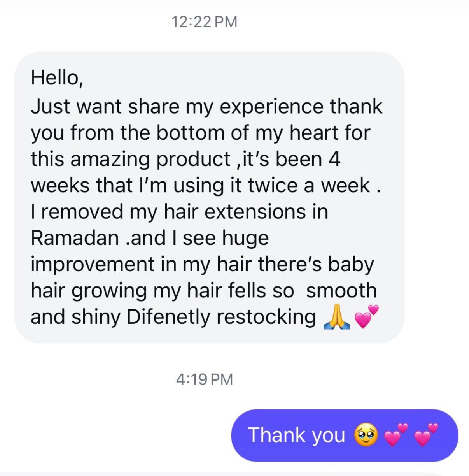Click the number "4" after "it's been"
The width and height of the screenshot is (469, 476).
click(334, 159)
